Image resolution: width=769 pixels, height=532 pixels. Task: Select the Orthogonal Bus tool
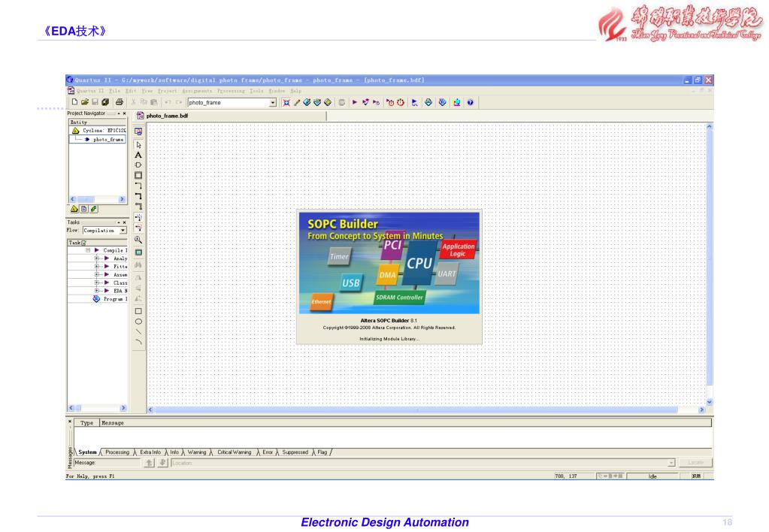139,196
